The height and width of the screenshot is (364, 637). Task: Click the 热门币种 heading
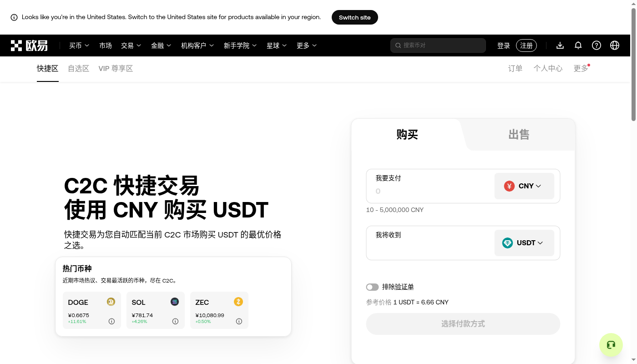click(x=77, y=268)
